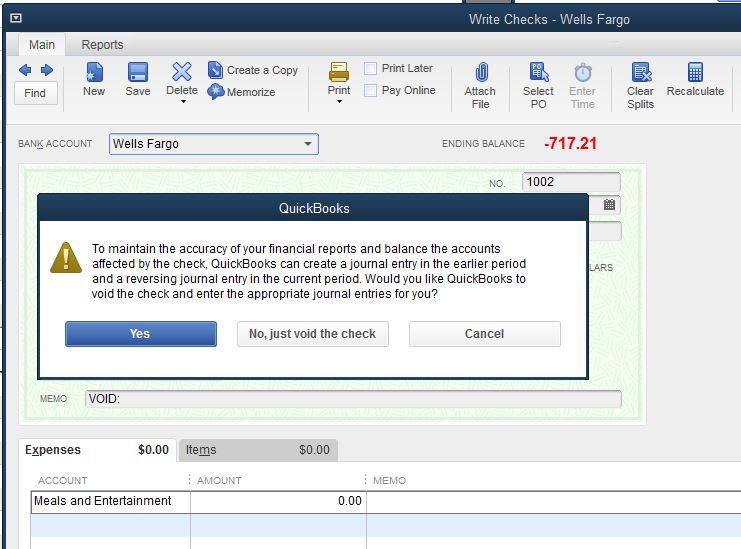Click the -717.21 ending balance value
The image size is (741, 549).
570,143
